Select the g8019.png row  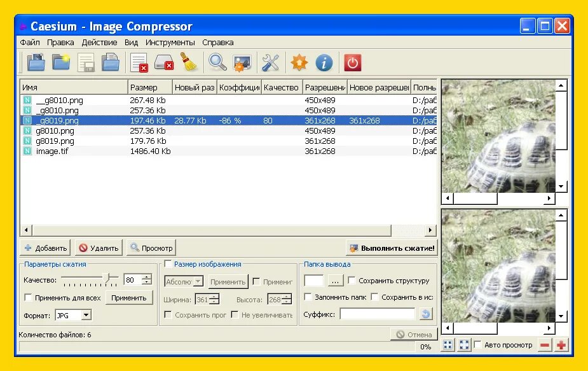[x=228, y=141]
